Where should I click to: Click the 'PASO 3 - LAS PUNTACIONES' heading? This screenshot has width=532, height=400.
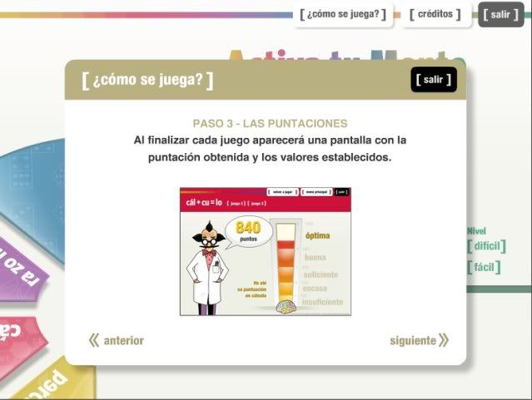(x=270, y=123)
